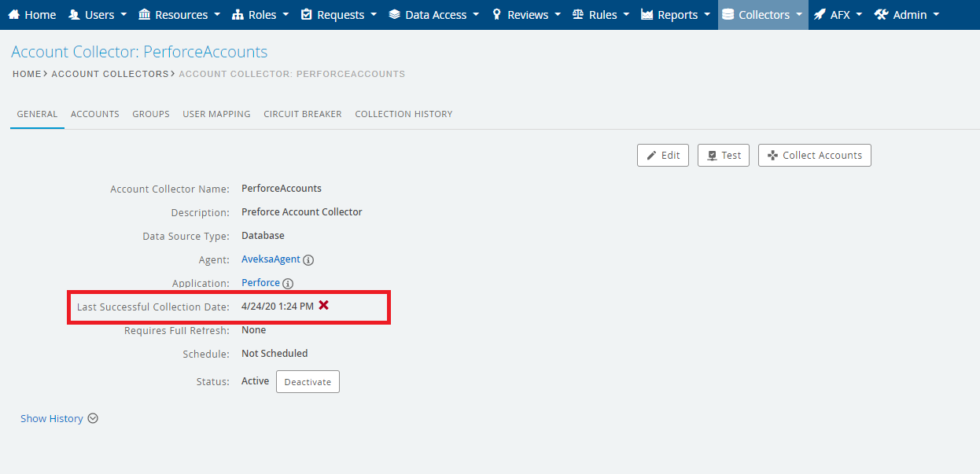The width and height of the screenshot is (980, 474).
Task: Expand the Admin dropdown menu
Action: point(907,15)
